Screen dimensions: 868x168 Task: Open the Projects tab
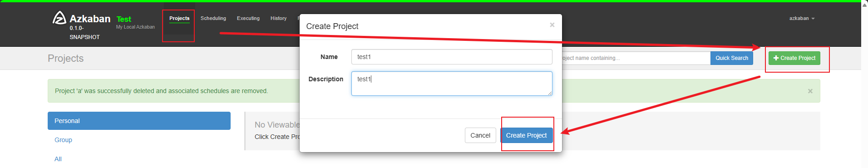click(x=179, y=19)
